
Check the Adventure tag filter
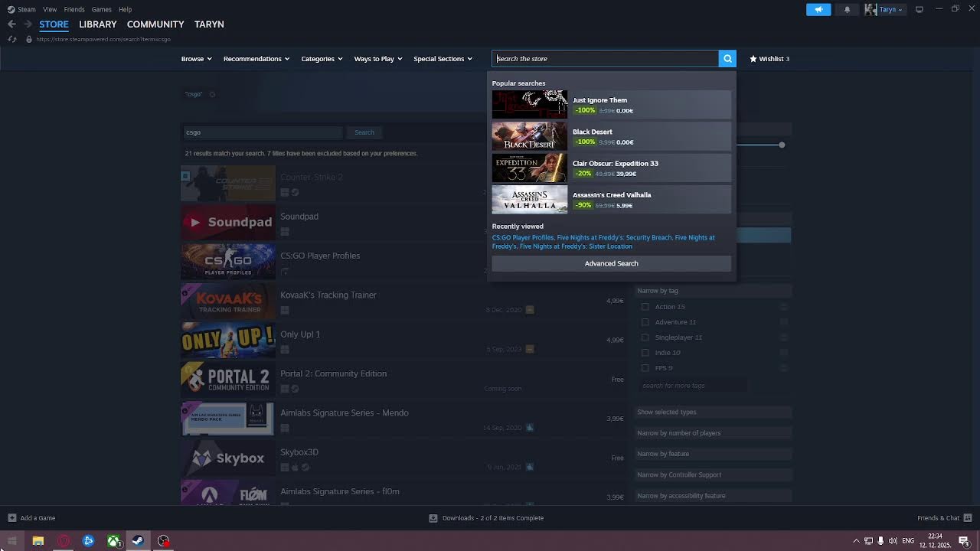645,322
